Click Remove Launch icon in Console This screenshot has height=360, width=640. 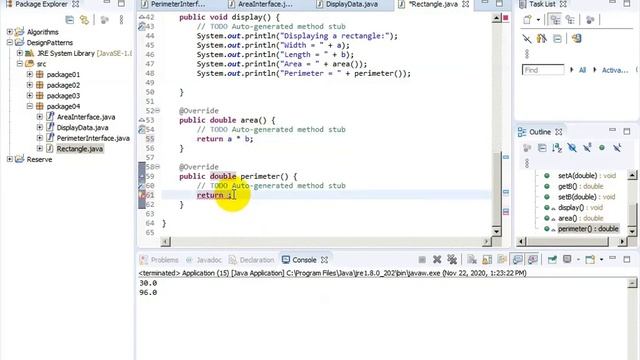[x=437, y=260]
